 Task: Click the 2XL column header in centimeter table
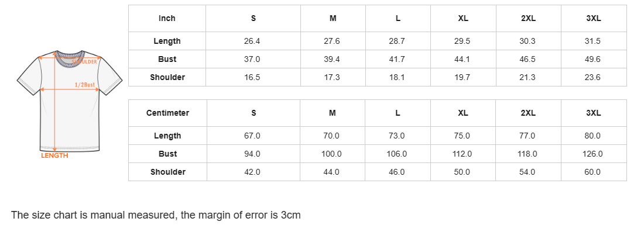[527, 113]
